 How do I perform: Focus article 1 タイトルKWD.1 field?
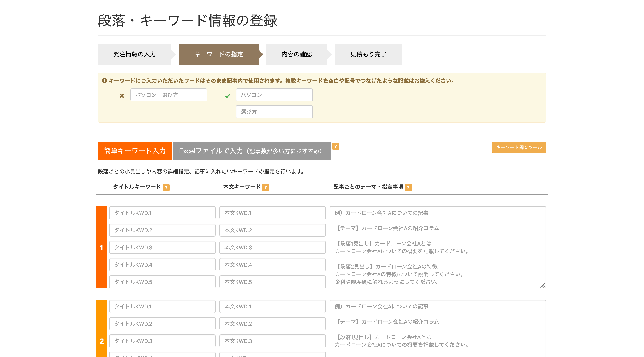pyautogui.click(x=162, y=213)
